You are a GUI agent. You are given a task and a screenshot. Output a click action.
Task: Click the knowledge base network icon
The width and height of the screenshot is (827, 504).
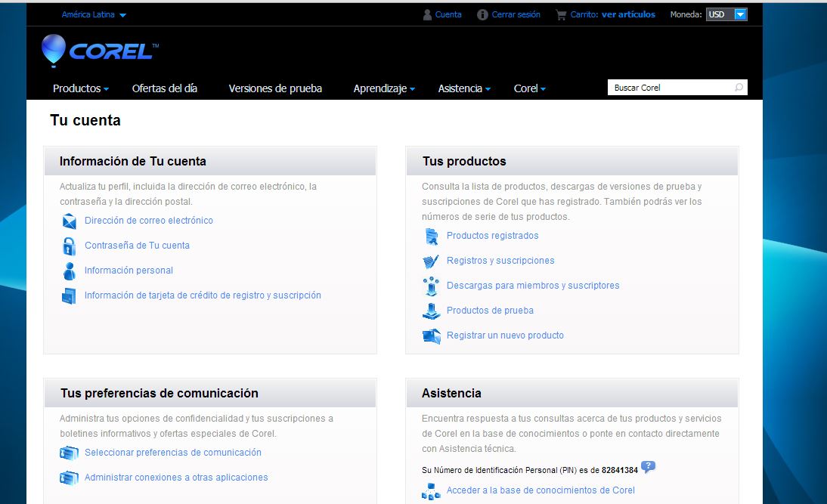point(431,491)
